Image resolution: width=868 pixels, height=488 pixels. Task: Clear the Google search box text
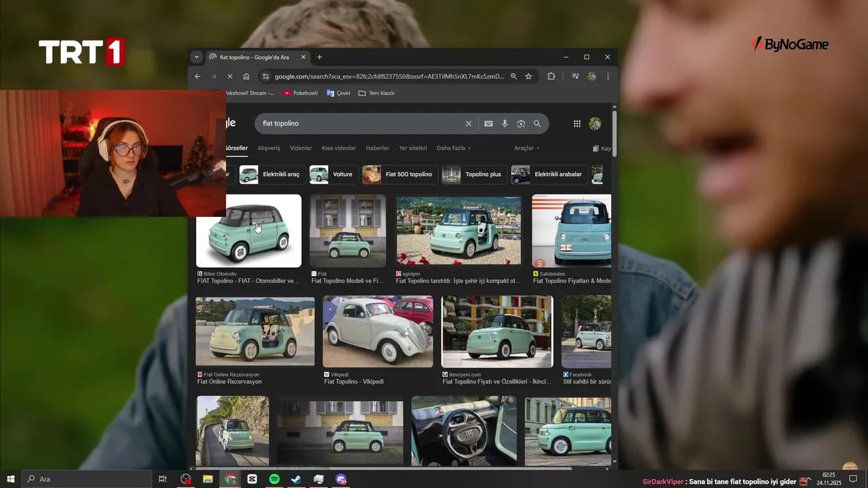click(468, 123)
